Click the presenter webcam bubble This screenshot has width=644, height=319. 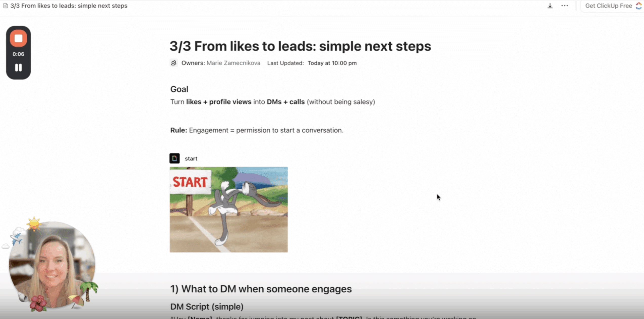[52, 265]
